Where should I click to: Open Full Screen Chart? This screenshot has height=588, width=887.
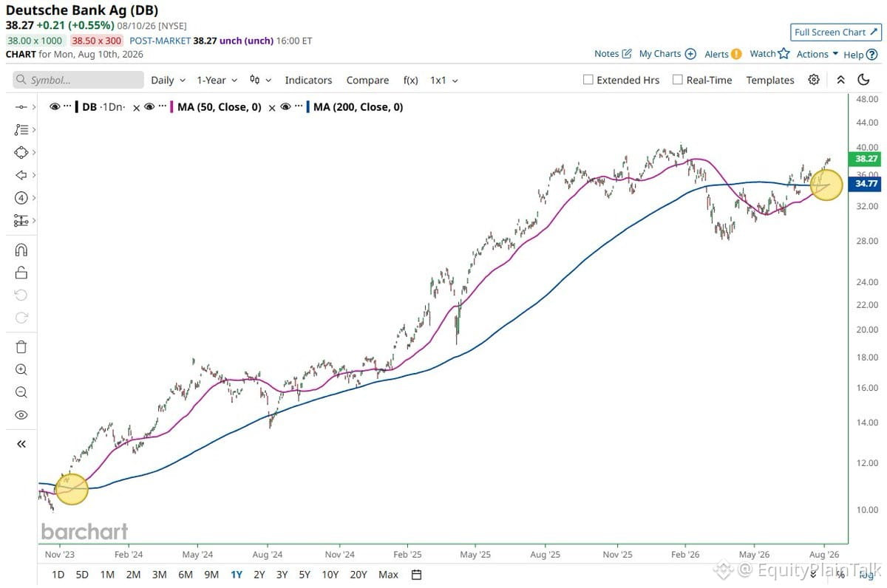click(835, 33)
